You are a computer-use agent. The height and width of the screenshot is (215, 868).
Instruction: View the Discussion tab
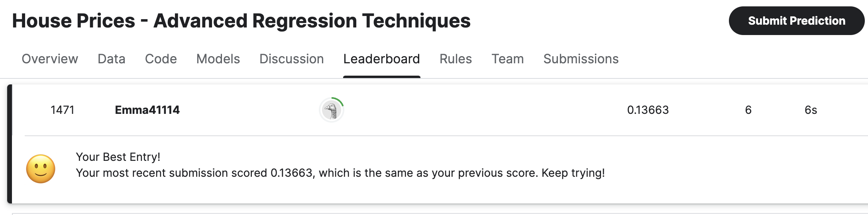point(291,59)
